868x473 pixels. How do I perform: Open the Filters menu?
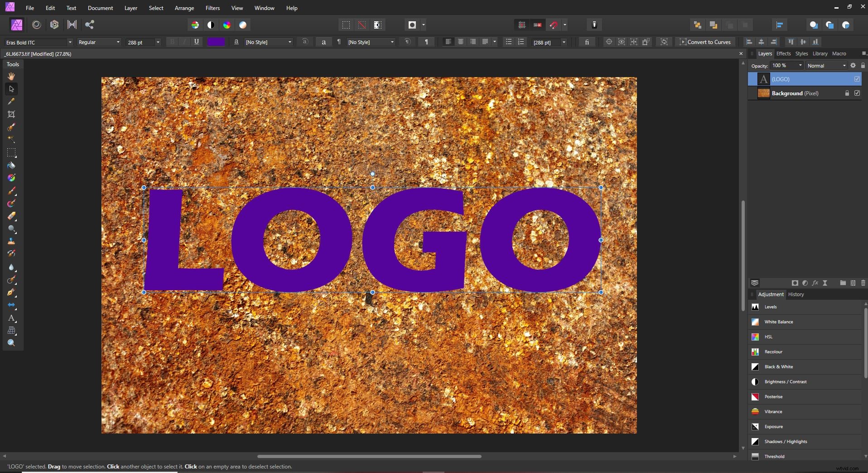pyautogui.click(x=212, y=8)
